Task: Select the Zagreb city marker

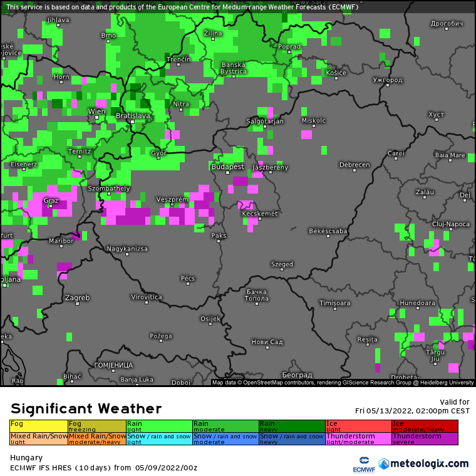Action: (78, 303)
